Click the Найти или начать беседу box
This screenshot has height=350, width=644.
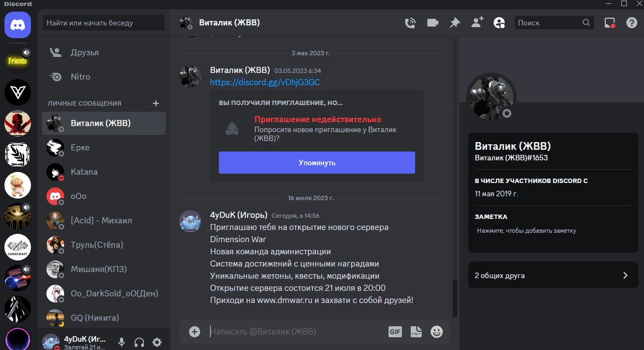point(104,23)
